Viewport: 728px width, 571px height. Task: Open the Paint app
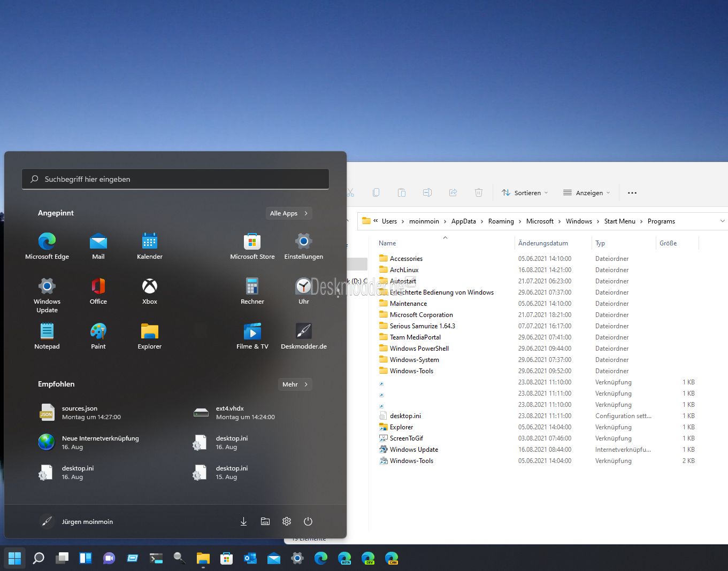coord(98,336)
